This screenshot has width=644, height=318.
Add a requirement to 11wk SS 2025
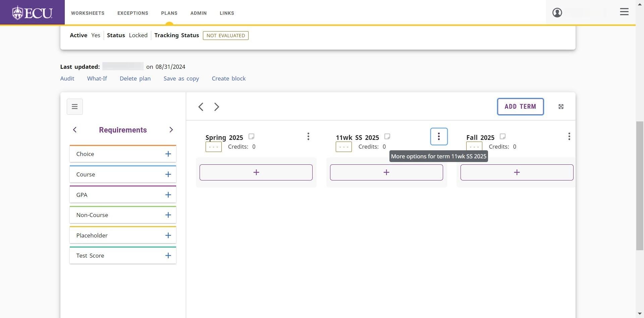(x=386, y=172)
